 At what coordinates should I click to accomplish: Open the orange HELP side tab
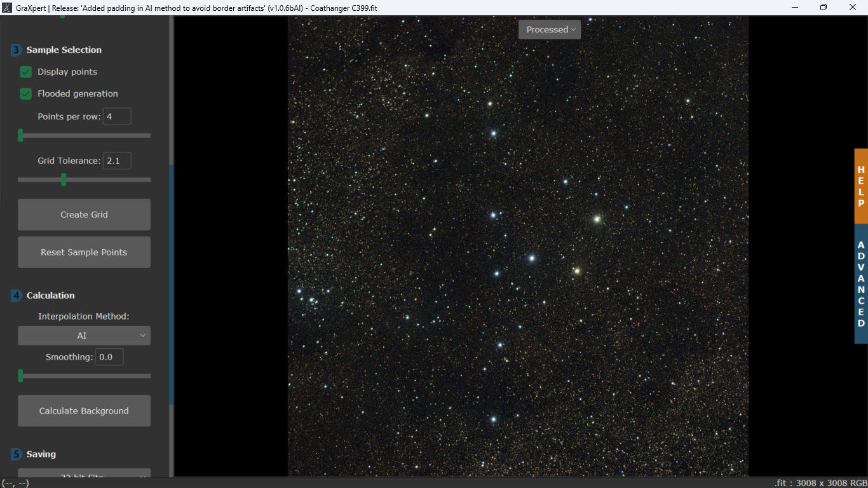[861, 186]
